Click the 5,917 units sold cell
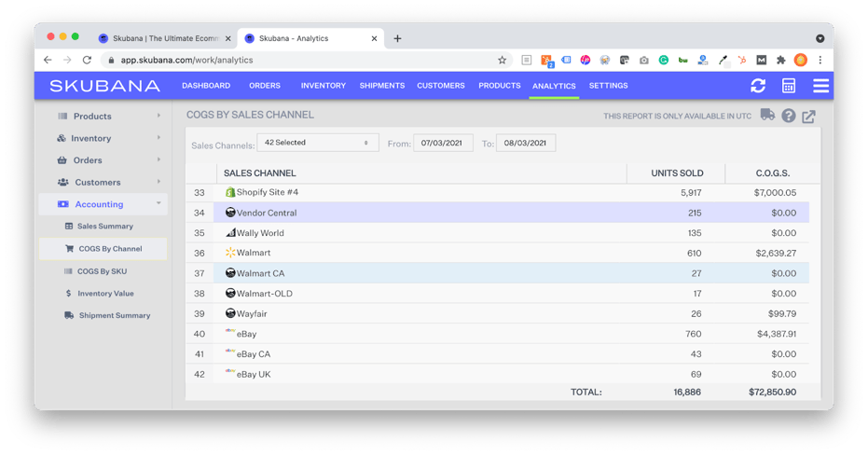Image resolution: width=868 pixels, height=455 pixels. click(x=691, y=193)
